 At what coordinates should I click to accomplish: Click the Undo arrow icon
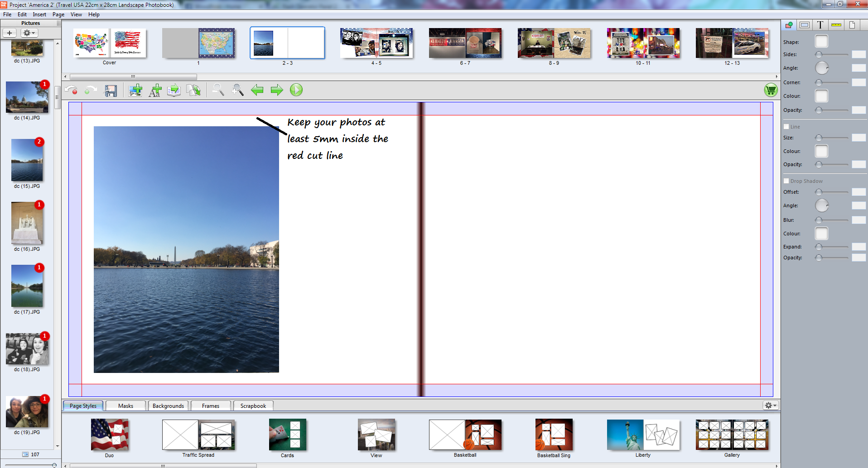point(71,90)
